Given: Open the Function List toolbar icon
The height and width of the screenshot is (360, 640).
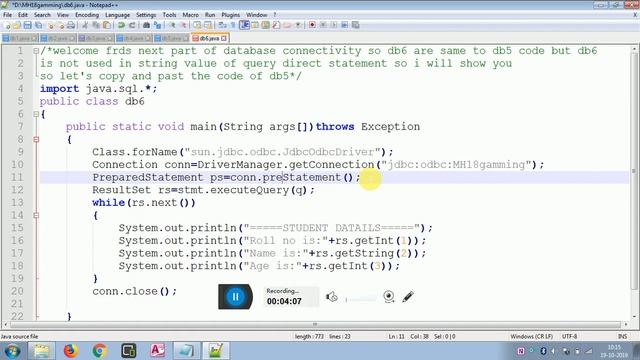Looking at the screenshot, I should (x=276, y=25).
